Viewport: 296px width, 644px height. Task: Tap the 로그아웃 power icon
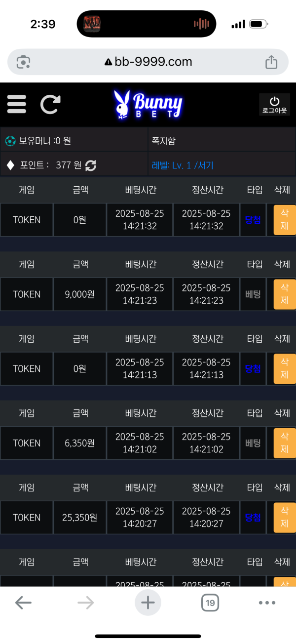click(274, 105)
